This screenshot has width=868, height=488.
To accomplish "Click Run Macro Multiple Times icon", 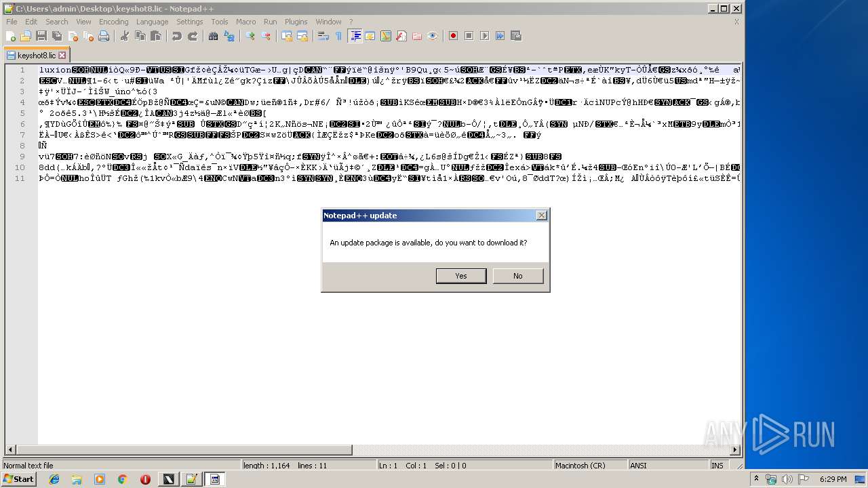I will (x=500, y=36).
